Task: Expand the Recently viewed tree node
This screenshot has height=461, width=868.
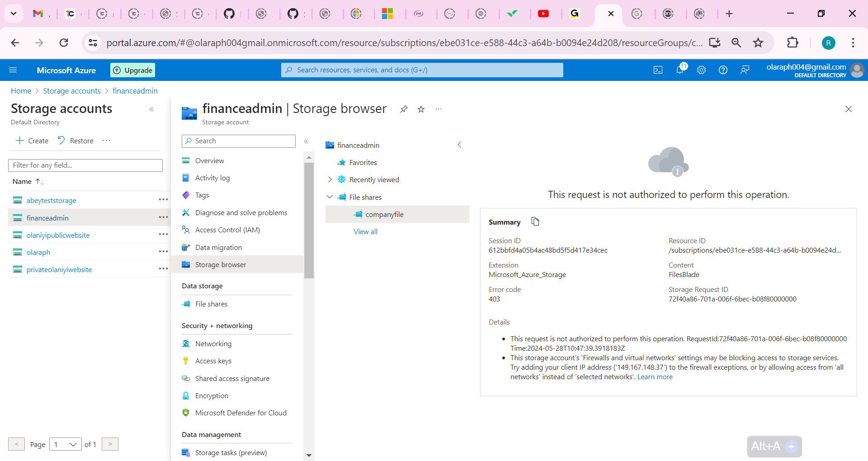Action: [330, 179]
